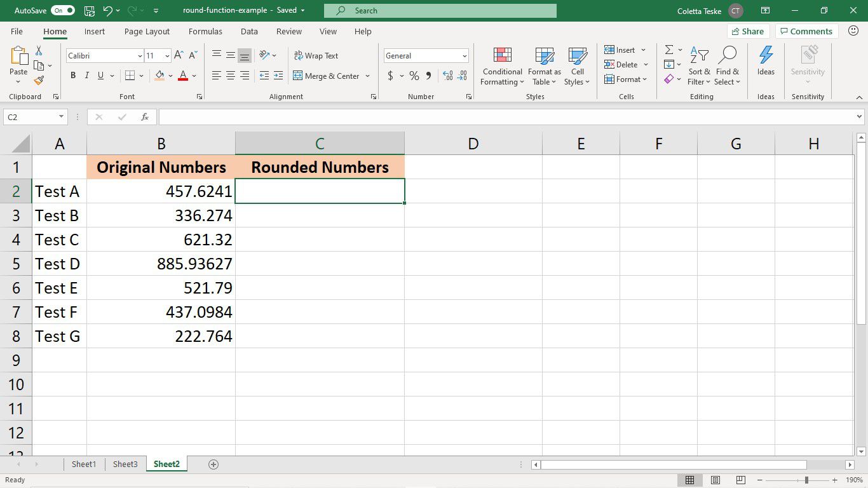Add a new sheet with the plus icon
The image size is (868, 488).
click(214, 464)
